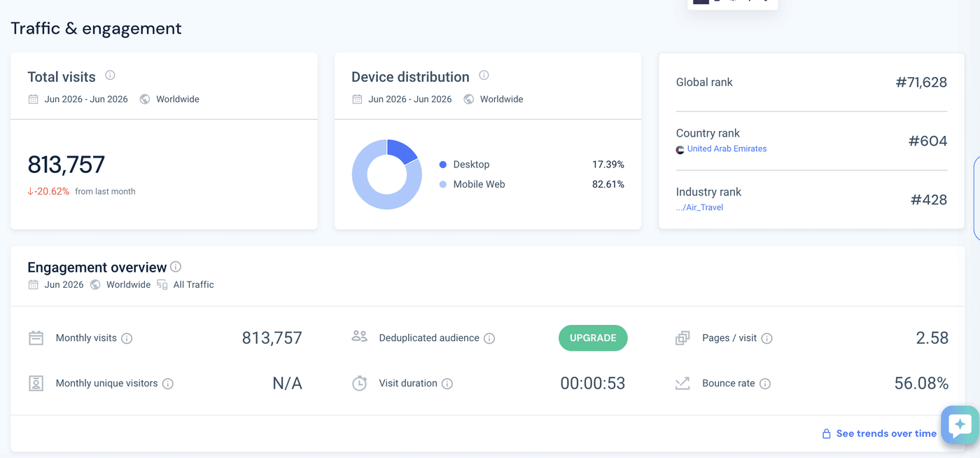Viewport: 980px width, 458px height.
Task: Open the See trends over time link
Action: [886, 433]
